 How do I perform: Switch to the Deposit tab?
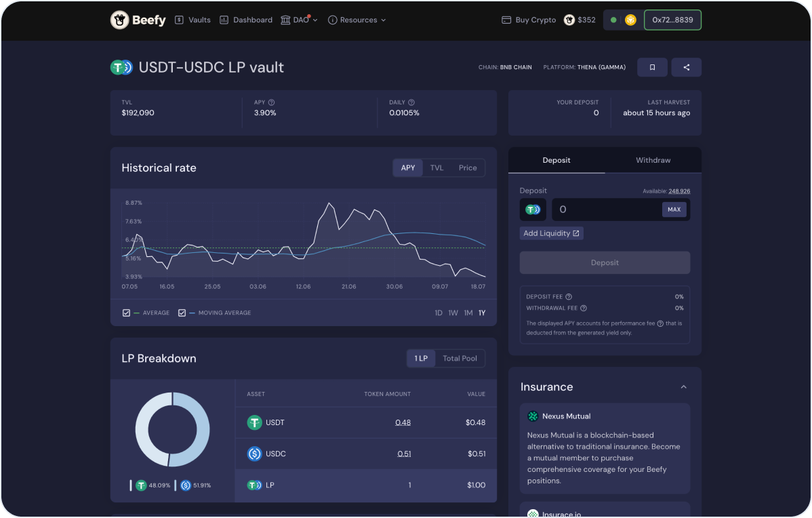pyautogui.click(x=556, y=161)
